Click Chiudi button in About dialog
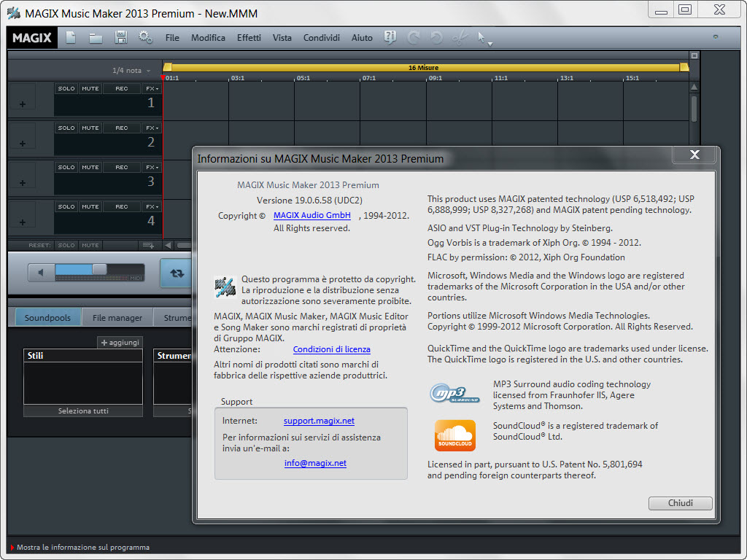This screenshot has width=747, height=560. (681, 503)
